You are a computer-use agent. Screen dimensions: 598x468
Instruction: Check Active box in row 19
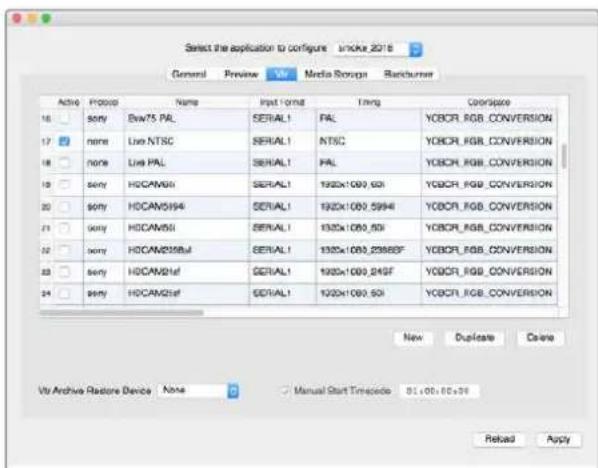(x=64, y=185)
